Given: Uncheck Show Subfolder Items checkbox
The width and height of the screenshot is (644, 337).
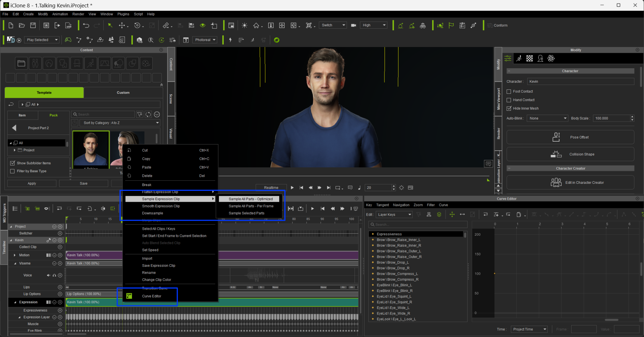Looking at the screenshot, I should [x=13, y=163].
